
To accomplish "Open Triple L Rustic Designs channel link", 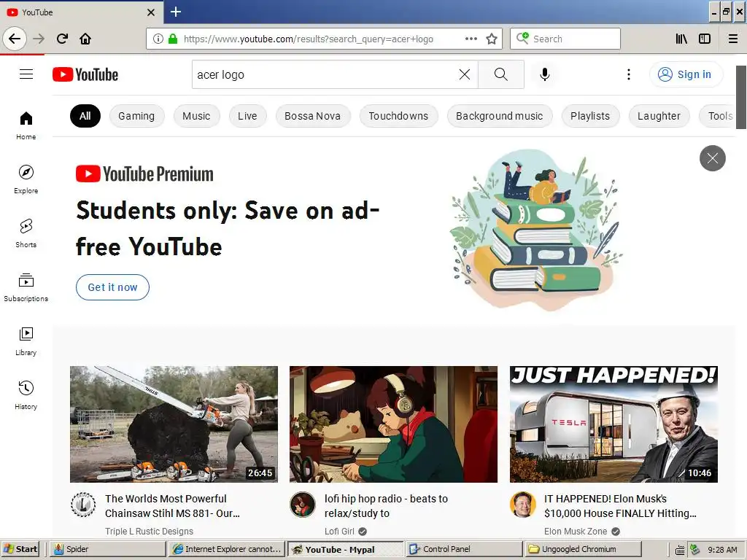I will point(149,531).
